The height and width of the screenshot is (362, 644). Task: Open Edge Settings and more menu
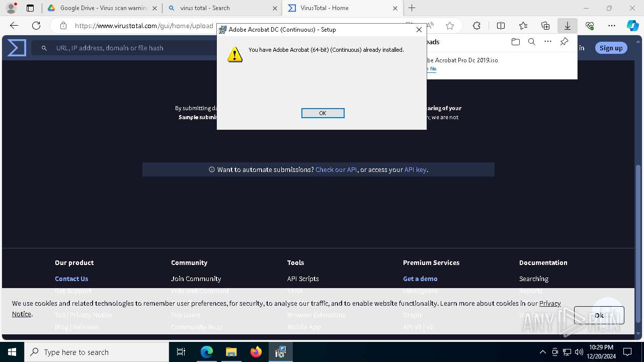click(x=612, y=26)
